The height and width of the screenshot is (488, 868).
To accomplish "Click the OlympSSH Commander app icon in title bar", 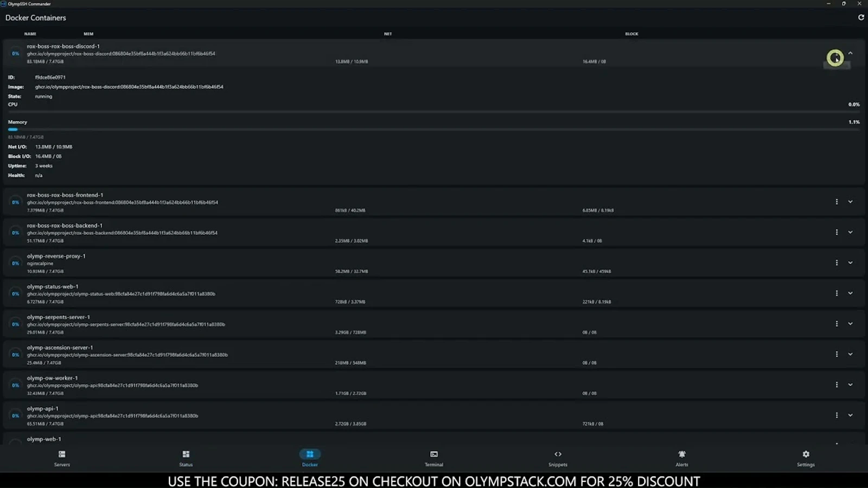I will point(3,4).
